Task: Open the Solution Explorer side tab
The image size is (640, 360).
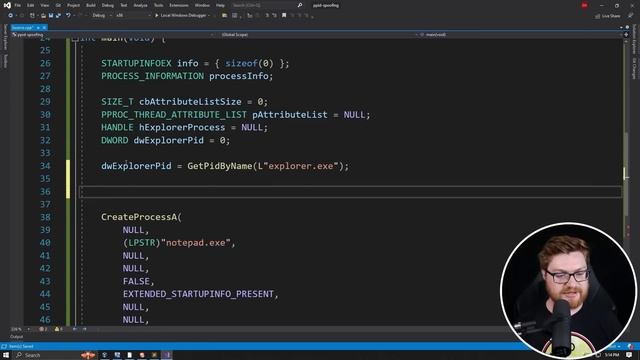Action: pyautogui.click(x=634, y=40)
